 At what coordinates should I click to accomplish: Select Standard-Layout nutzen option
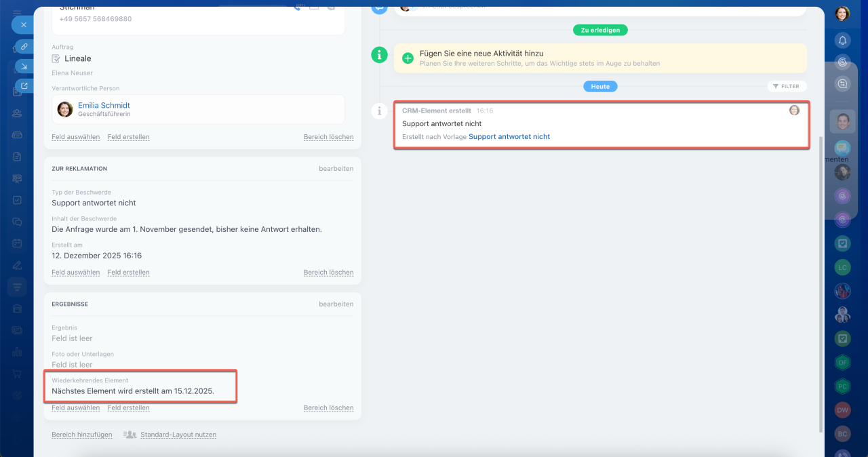pyautogui.click(x=178, y=435)
